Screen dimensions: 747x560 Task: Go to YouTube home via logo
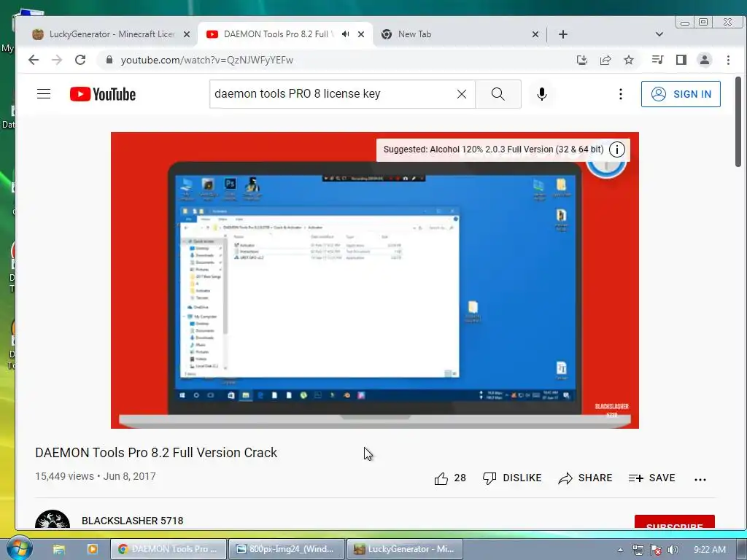coord(103,94)
